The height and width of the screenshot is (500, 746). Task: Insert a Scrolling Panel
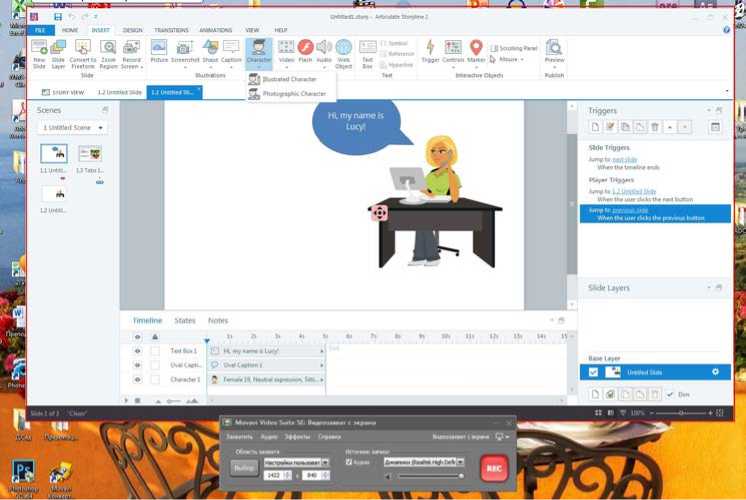coord(513,48)
